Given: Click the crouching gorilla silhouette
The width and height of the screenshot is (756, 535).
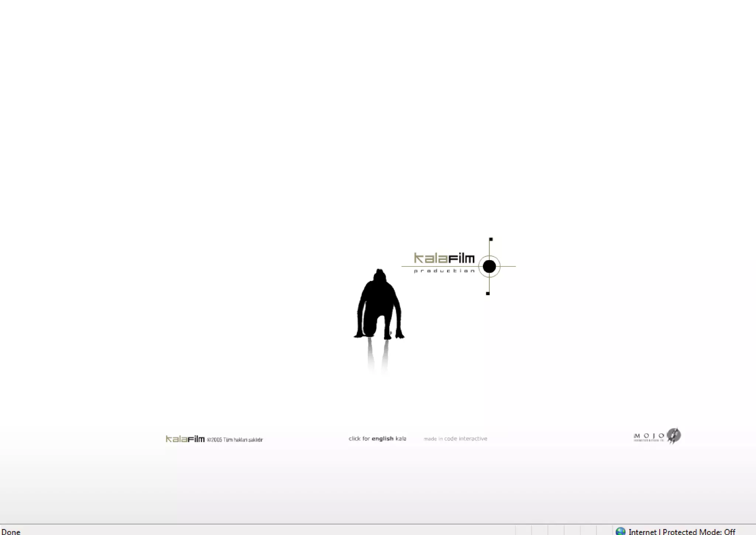Looking at the screenshot, I should coord(379,304).
